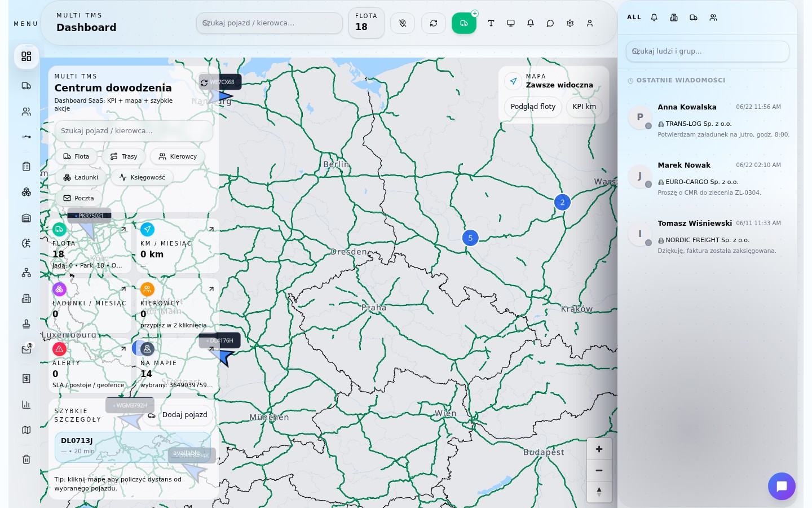This screenshot has height=508, width=812.
Task: Toggle the Podgląd floty map option
Action: pyautogui.click(x=533, y=107)
